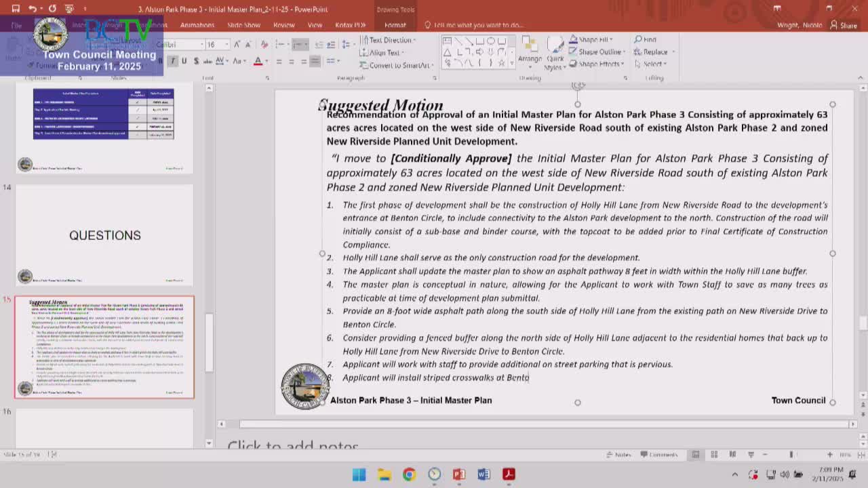Viewport: 868px width, 488px height.
Task: Open Quick Styles gallery
Action: [555, 53]
